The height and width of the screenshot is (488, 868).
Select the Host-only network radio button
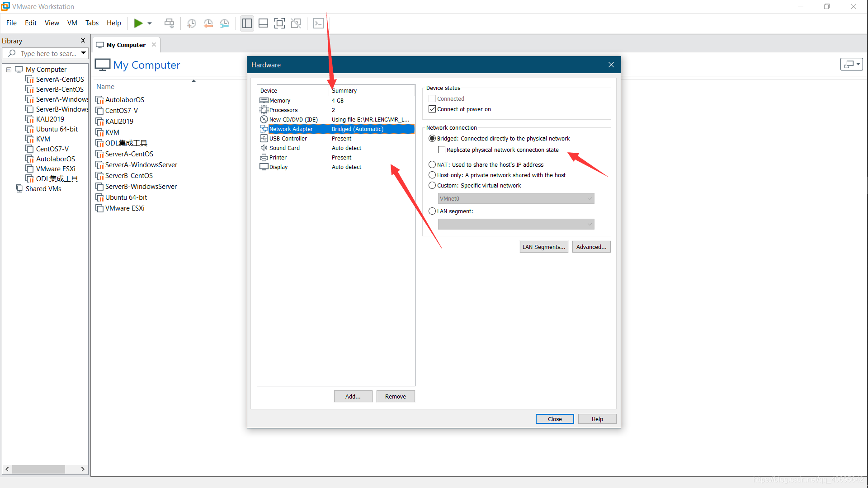point(432,175)
